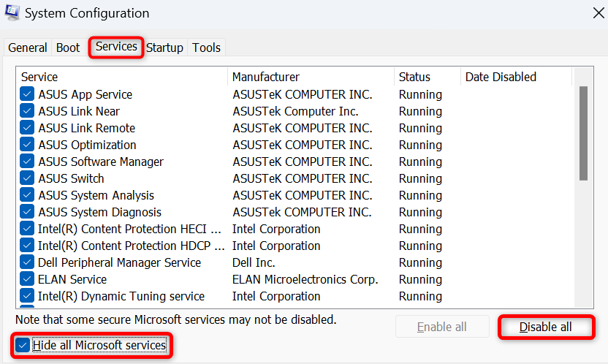Uncheck Intel(R) Dynamic Tuning service
This screenshot has height=364, width=608.
point(27,296)
